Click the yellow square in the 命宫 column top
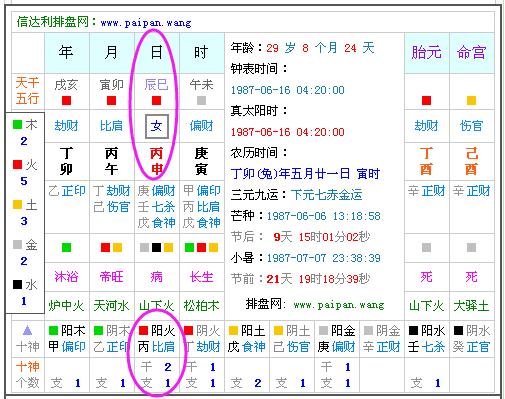Screen dimensions: 505x399 [x=471, y=100]
